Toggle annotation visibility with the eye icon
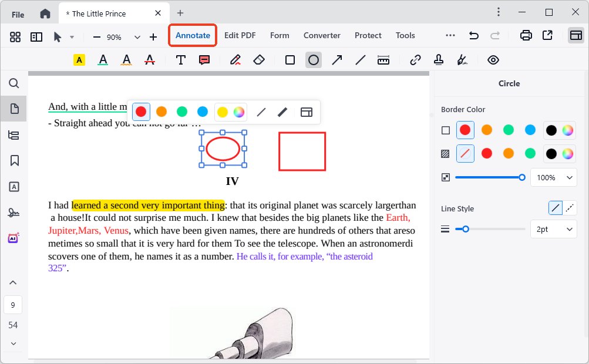The width and height of the screenshot is (589, 364). [x=493, y=59]
